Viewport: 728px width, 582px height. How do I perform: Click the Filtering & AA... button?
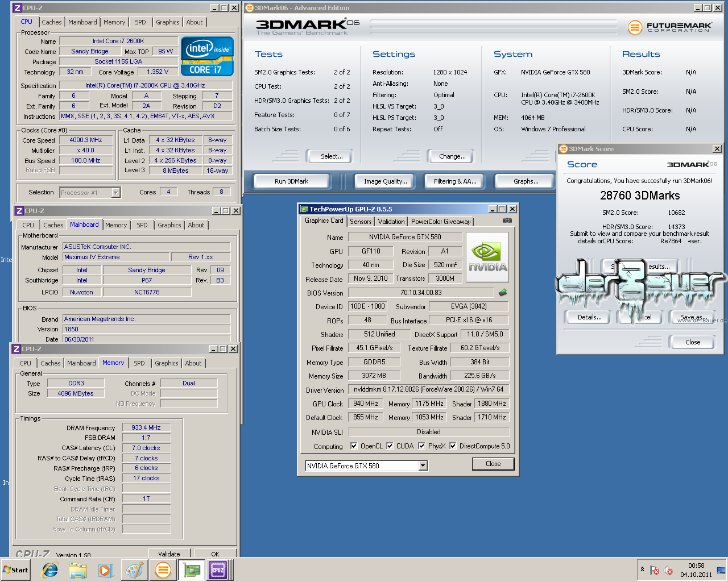click(x=455, y=181)
